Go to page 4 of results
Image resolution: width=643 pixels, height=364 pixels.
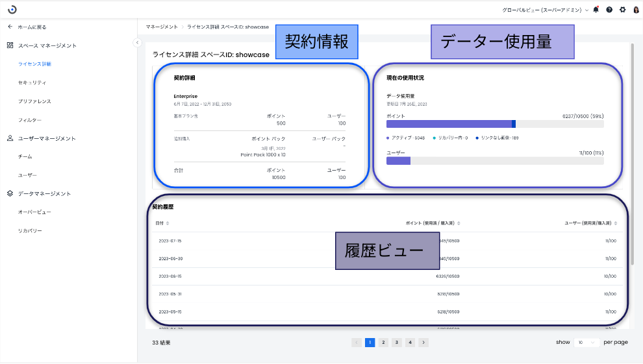(x=410, y=343)
